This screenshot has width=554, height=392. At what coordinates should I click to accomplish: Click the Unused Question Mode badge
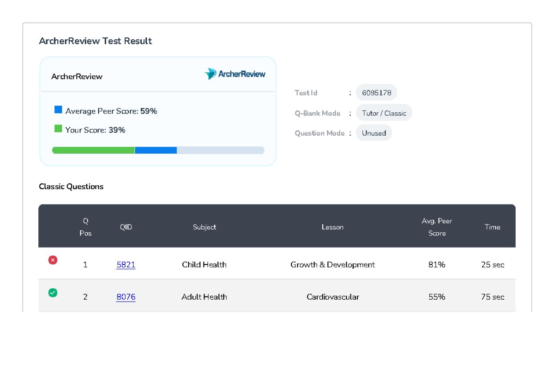[x=373, y=133]
